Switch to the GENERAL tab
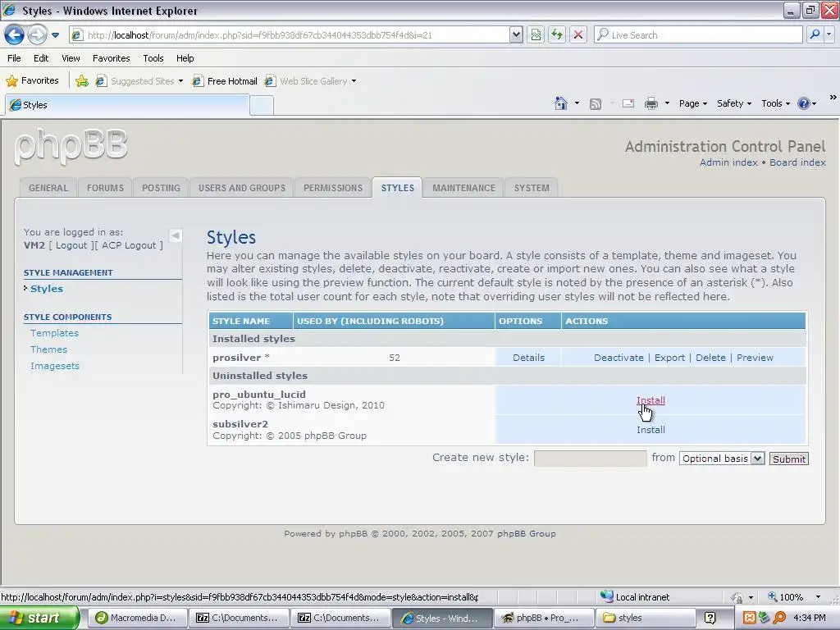Screen dimensions: 840x630 click(48, 188)
